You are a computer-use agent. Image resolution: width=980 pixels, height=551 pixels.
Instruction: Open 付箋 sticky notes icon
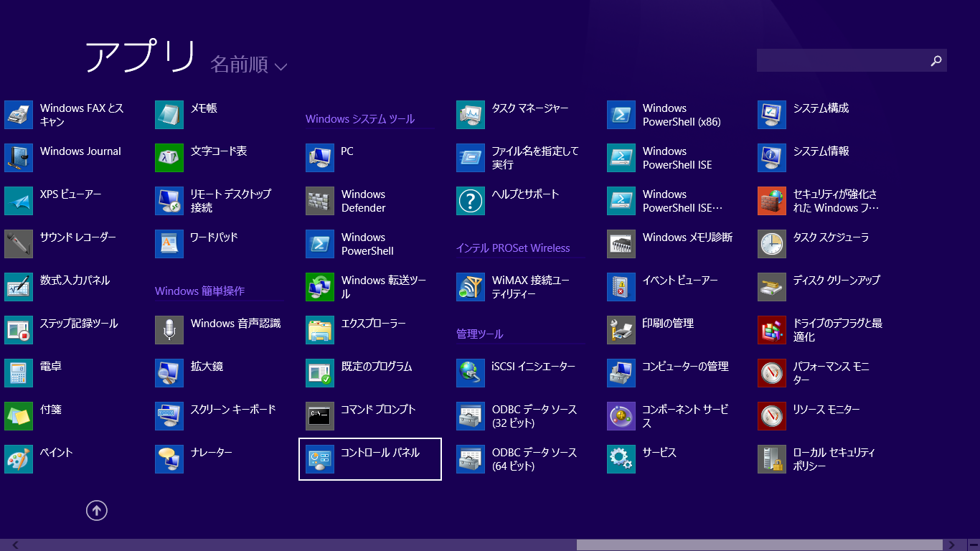click(19, 416)
